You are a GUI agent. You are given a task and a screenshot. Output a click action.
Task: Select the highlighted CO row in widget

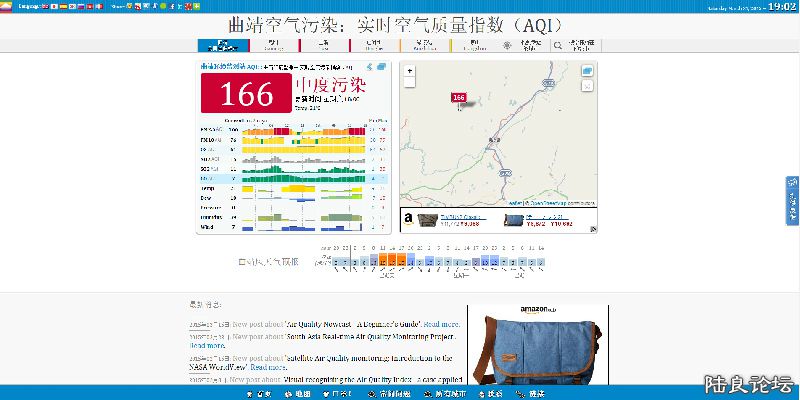coord(294,179)
